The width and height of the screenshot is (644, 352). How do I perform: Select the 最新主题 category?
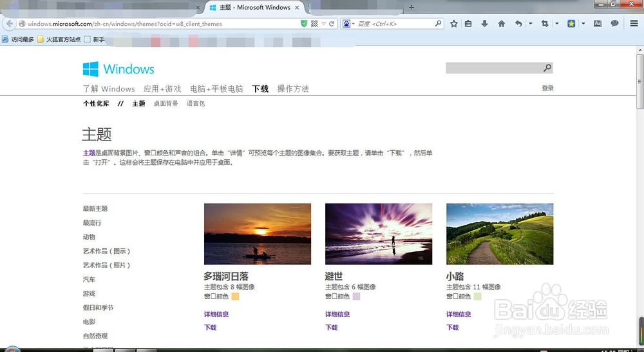pos(95,208)
